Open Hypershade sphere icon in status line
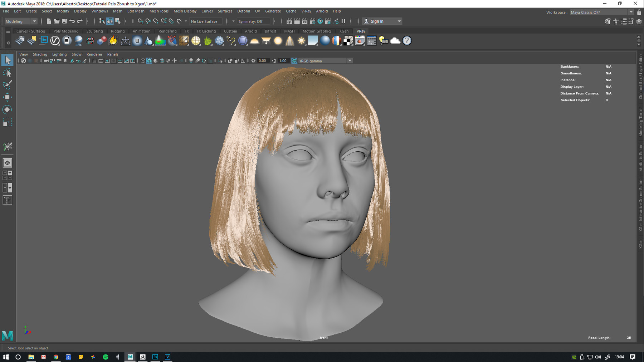The image size is (644, 362). coord(320,21)
